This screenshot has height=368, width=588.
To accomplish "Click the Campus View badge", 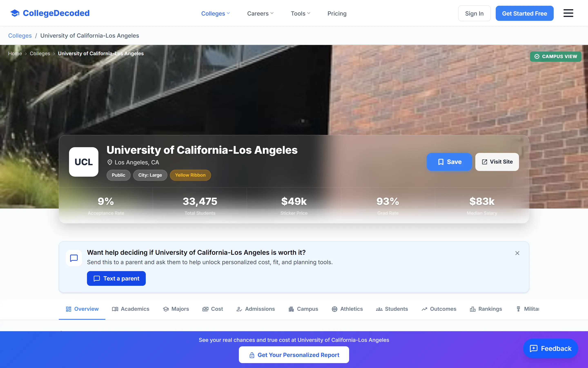I will coord(556,56).
